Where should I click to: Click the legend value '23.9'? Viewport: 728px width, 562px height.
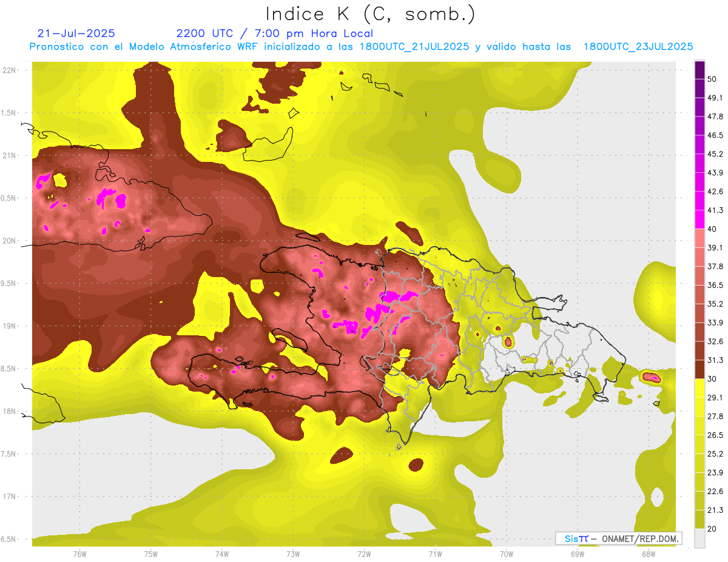point(715,473)
